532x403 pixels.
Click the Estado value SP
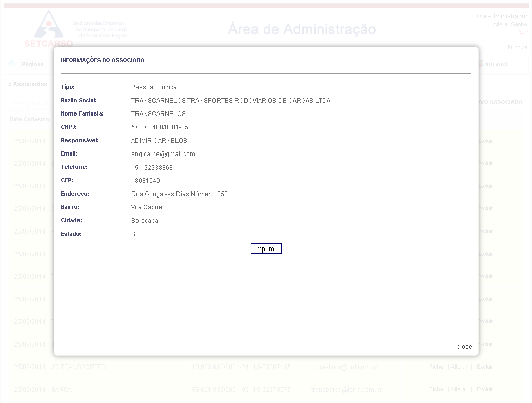pyautogui.click(x=135, y=234)
